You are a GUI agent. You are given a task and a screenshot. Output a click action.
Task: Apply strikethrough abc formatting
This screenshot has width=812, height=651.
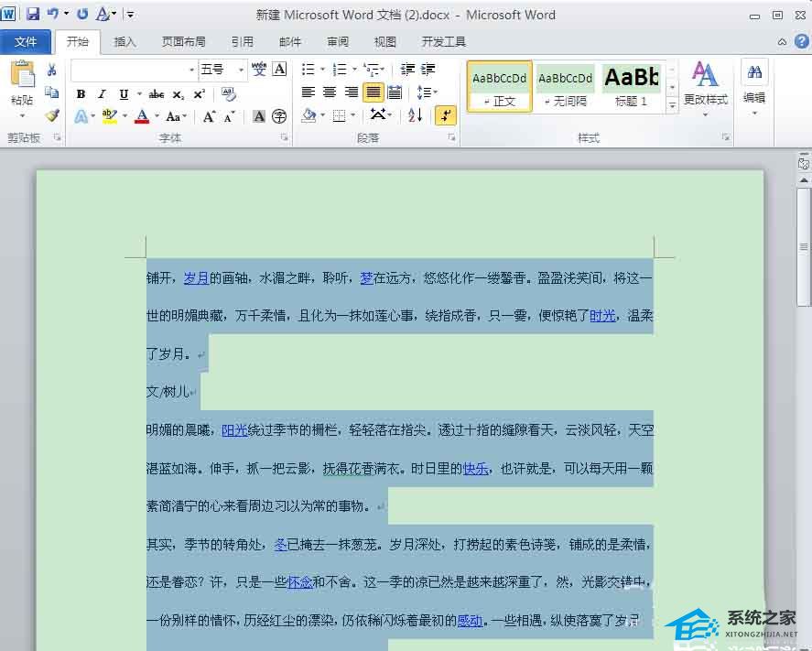pos(157,94)
